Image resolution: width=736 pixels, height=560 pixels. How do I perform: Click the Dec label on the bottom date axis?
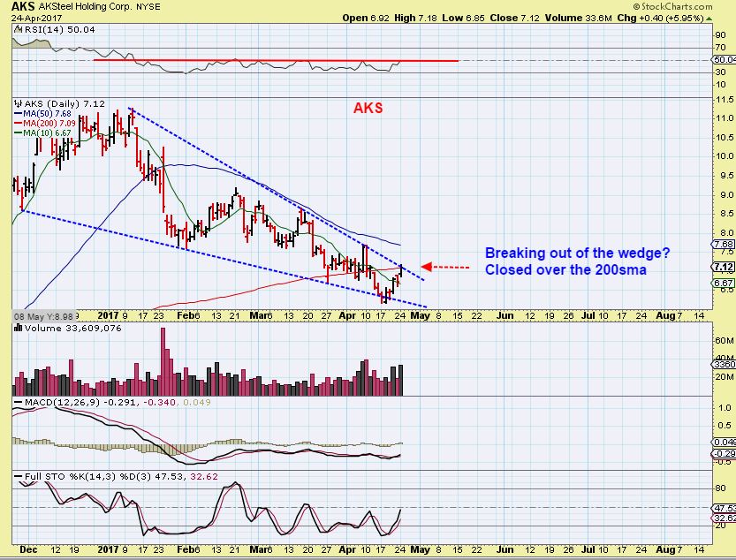coord(29,549)
